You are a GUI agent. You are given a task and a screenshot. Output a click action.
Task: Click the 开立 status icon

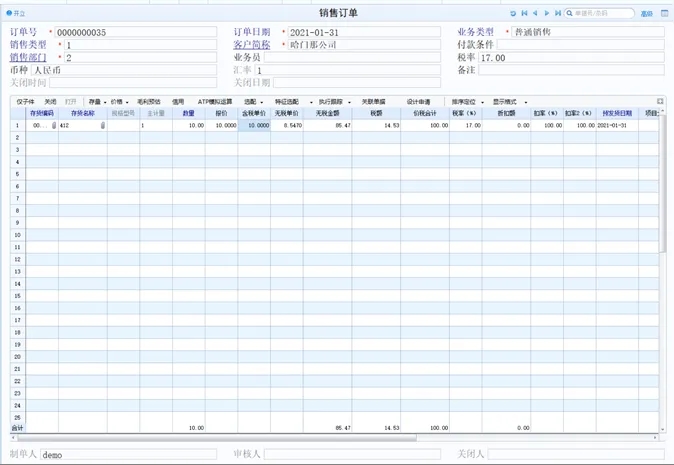point(8,14)
